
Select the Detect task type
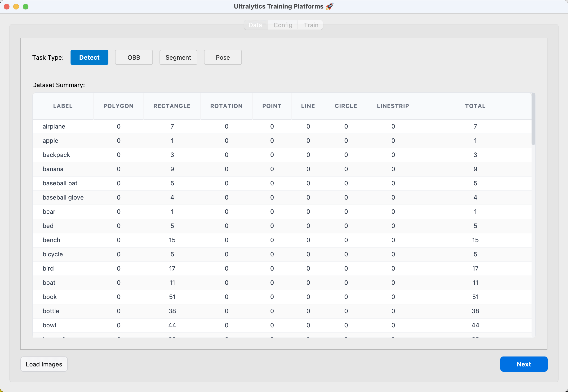tap(89, 57)
